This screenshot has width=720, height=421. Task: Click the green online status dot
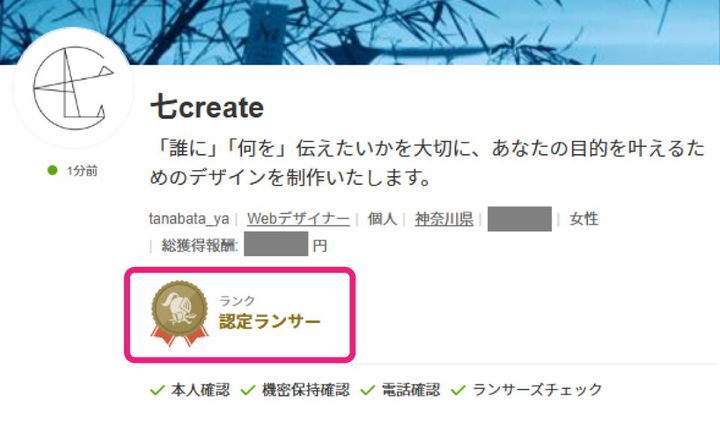(52, 170)
